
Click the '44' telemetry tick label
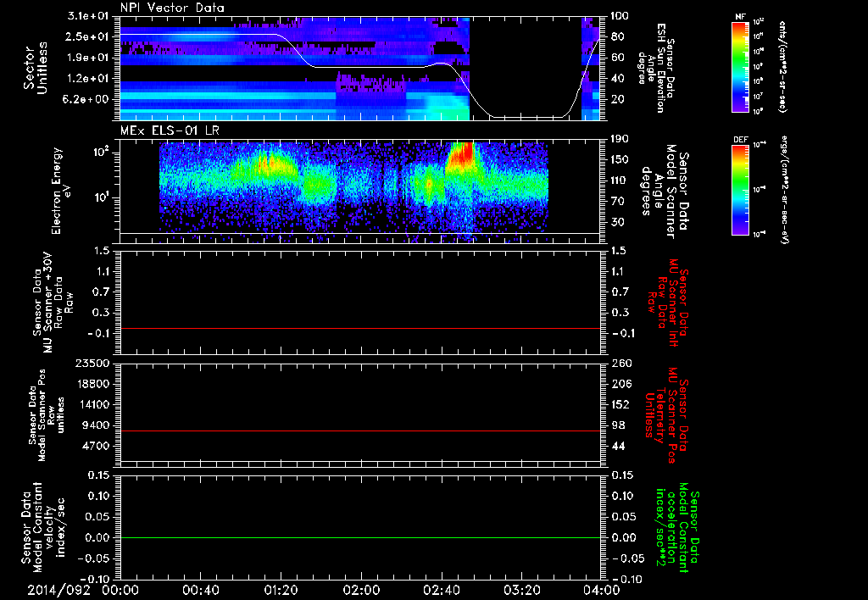pyautogui.click(x=617, y=446)
